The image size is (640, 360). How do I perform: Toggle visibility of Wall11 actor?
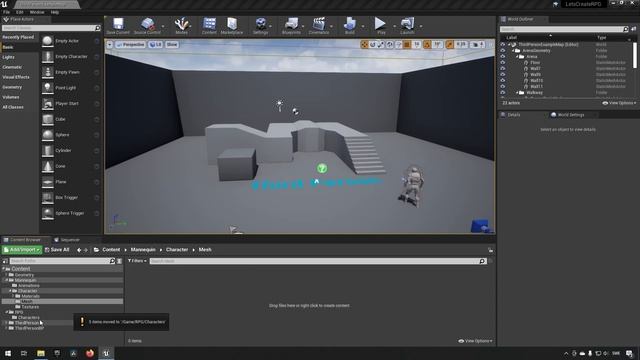coord(503,87)
